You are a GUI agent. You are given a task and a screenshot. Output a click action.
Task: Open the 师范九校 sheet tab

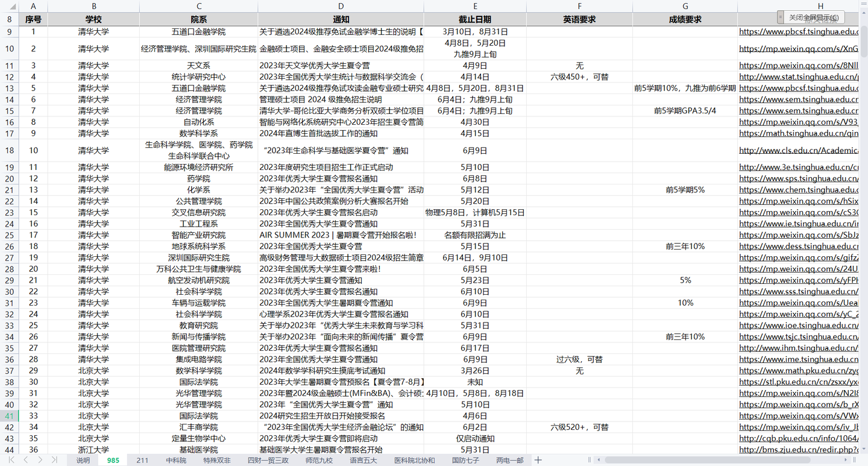(x=319, y=460)
